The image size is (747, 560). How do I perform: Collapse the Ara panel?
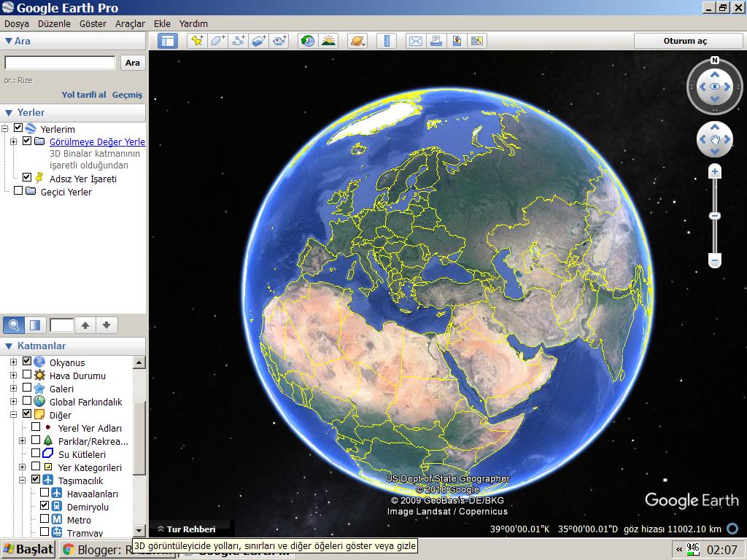coord(9,41)
